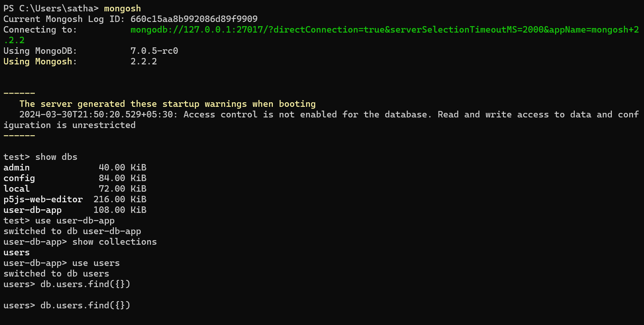Click the 216.00 KiB size value
644x325 pixels.
[120, 200]
